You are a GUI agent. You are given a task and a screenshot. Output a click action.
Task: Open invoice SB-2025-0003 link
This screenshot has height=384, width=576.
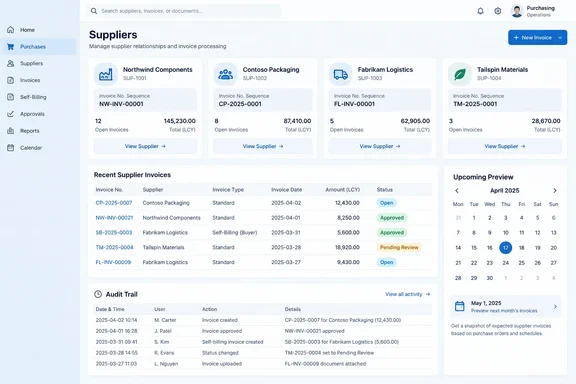coord(114,233)
